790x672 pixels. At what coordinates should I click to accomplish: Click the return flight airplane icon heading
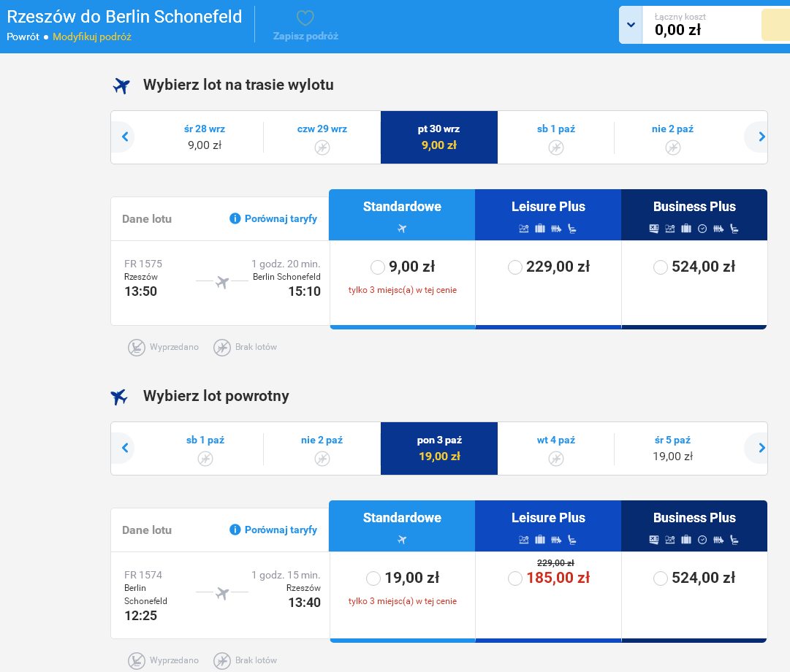(119, 397)
